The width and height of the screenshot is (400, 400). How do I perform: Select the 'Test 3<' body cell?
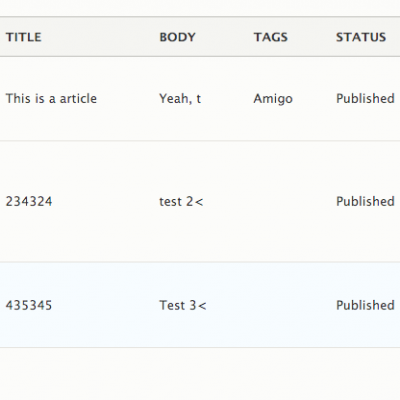(183, 305)
